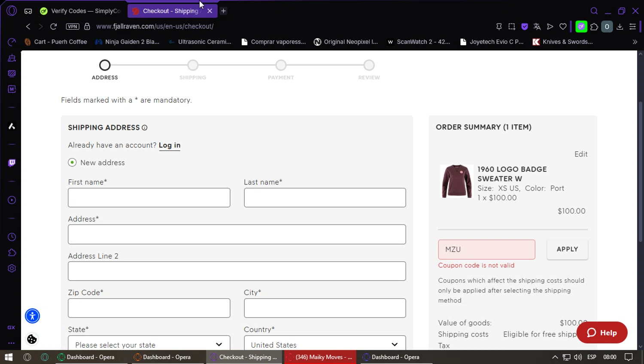Close the Checkout - Shipping tab

[210, 11]
